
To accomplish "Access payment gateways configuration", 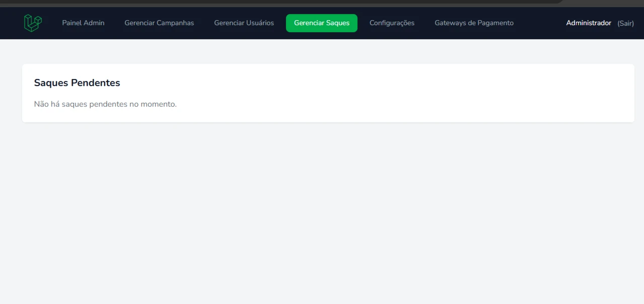I will [474, 23].
